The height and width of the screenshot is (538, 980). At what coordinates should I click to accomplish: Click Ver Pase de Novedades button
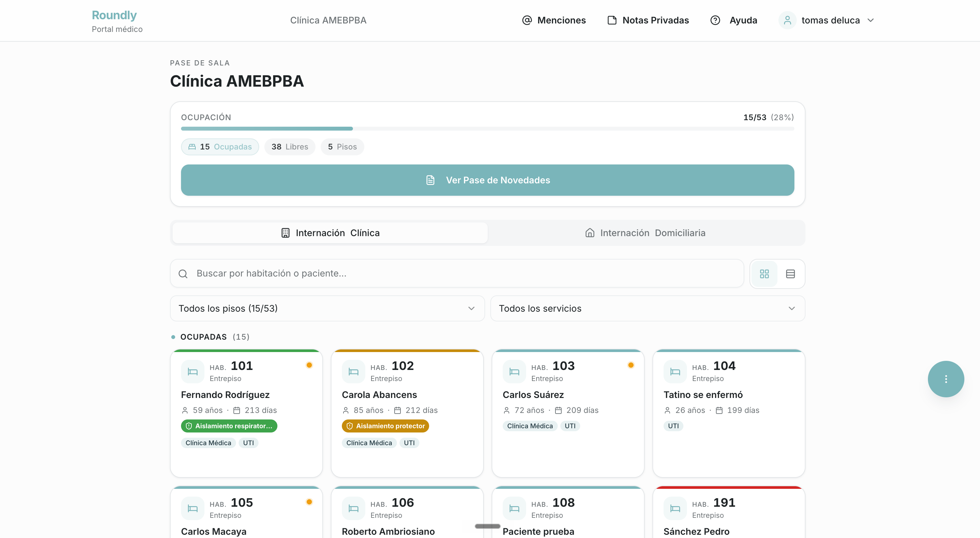[x=487, y=180]
